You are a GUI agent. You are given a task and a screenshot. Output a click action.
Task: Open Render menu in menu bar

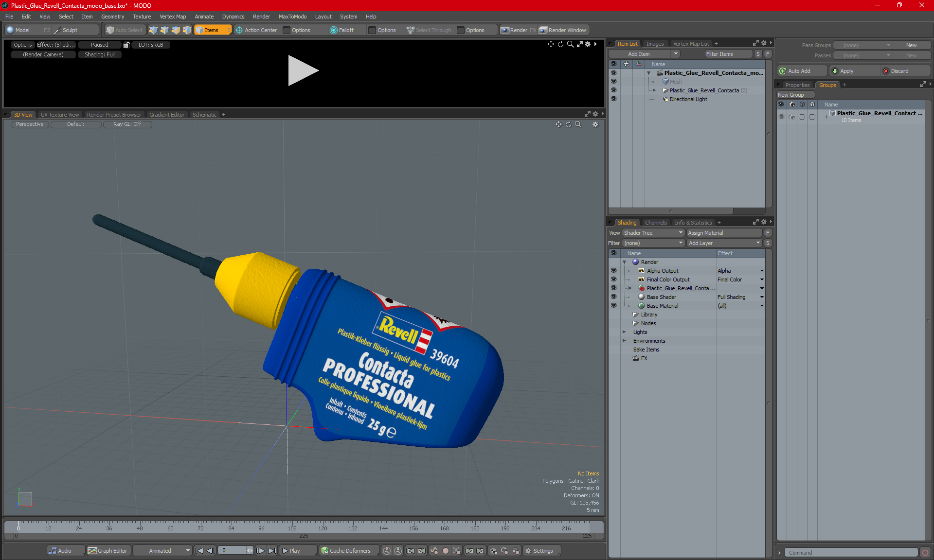261,17
